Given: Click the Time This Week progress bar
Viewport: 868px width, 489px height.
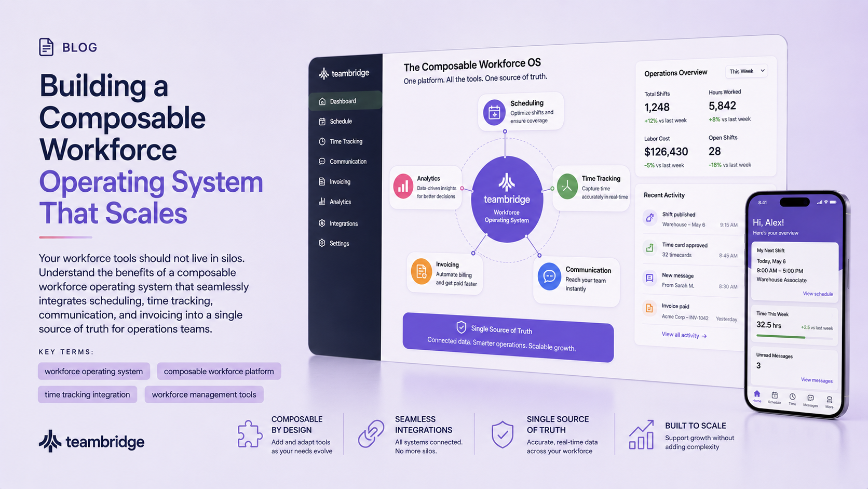Looking at the screenshot, I should coord(794,337).
